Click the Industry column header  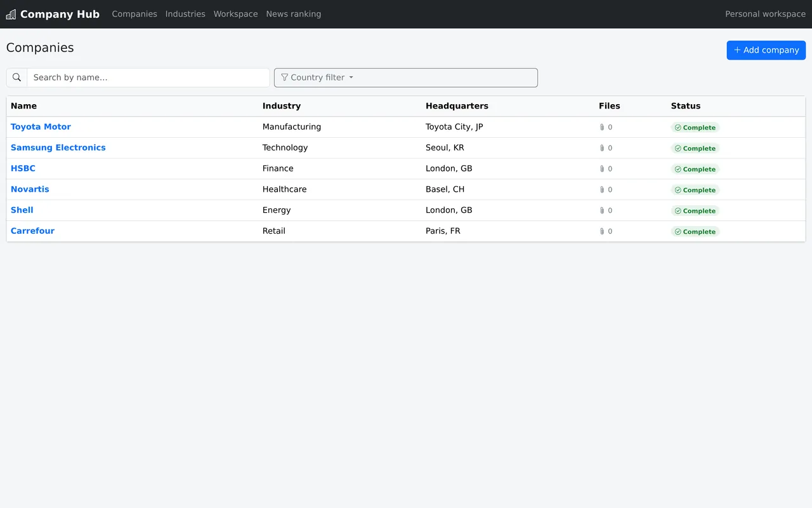[282, 106]
